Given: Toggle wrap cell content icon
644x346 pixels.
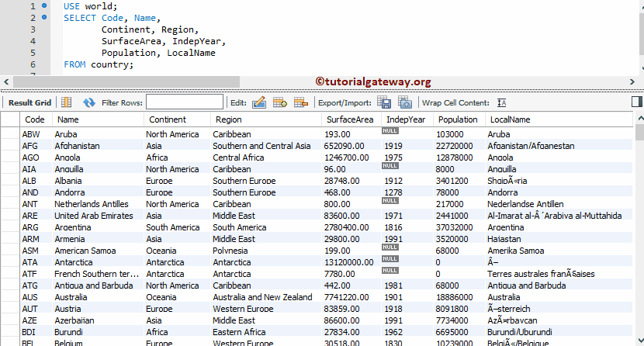Looking at the screenshot, I should pyautogui.click(x=501, y=102).
